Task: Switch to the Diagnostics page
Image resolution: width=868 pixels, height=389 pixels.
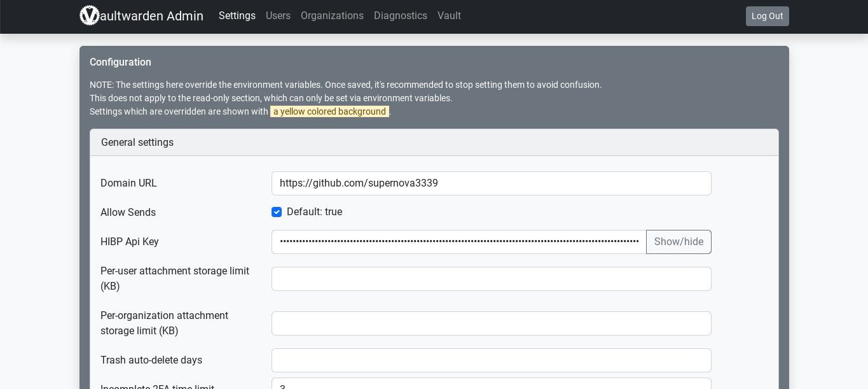Action: point(400,16)
